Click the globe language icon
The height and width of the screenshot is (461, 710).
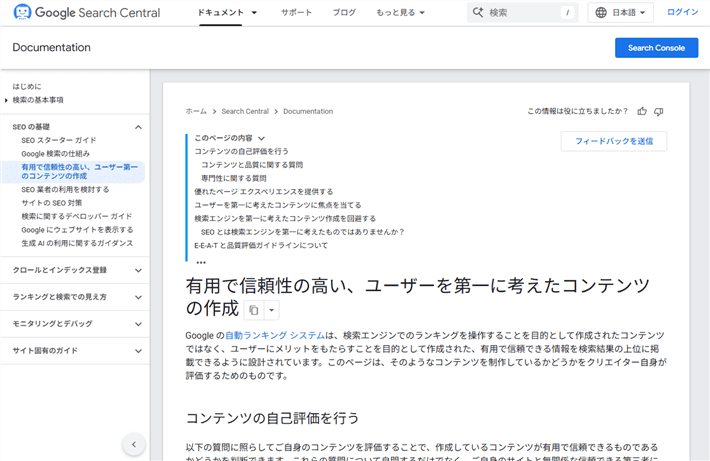(601, 13)
